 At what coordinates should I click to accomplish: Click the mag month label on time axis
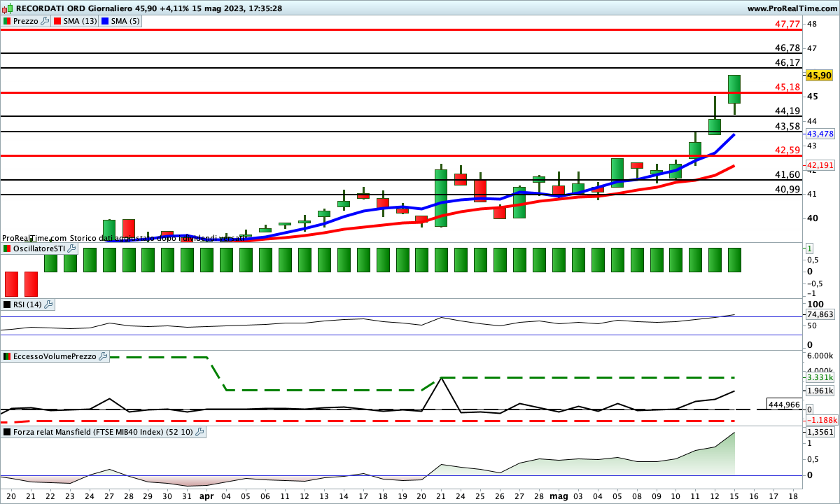pyautogui.click(x=558, y=495)
